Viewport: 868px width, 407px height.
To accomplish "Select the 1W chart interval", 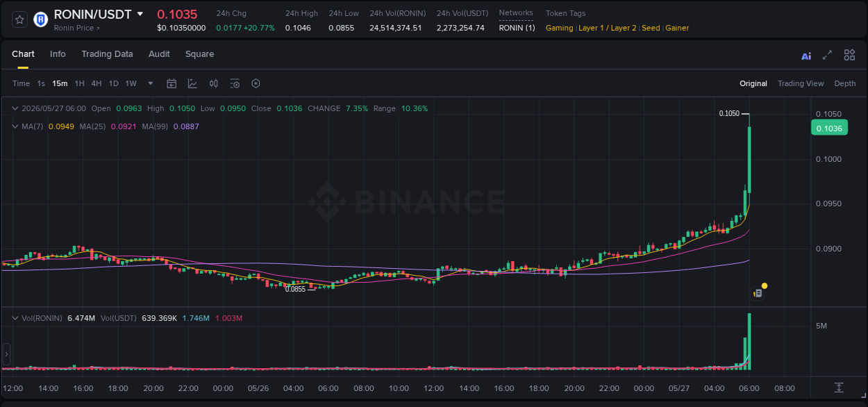I will click(x=131, y=83).
